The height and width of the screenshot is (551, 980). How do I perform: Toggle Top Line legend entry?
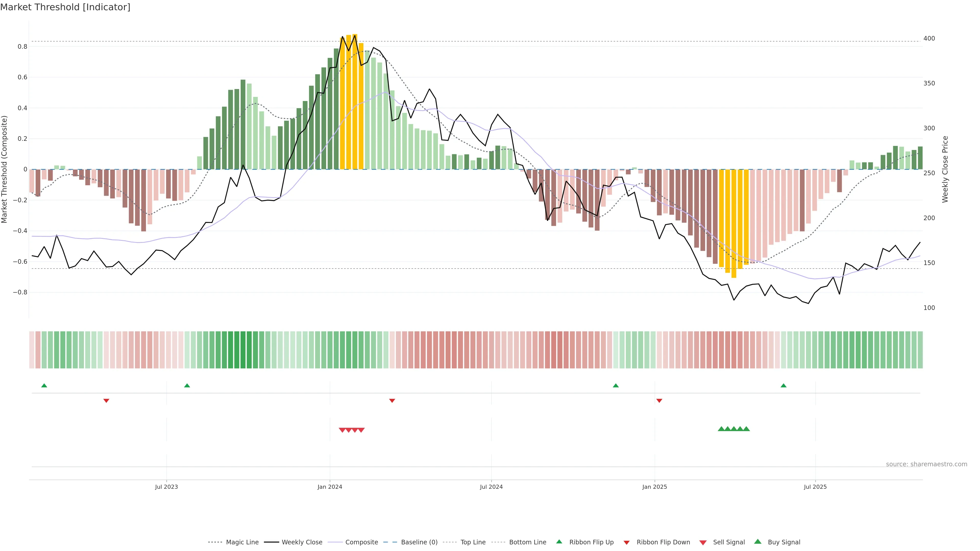[x=473, y=542]
